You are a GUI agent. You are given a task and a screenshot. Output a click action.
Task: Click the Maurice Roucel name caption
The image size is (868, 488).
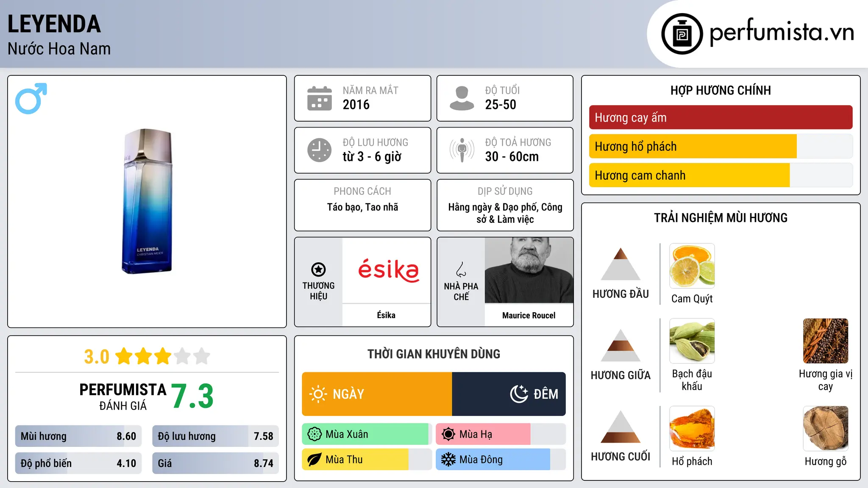tap(529, 315)
